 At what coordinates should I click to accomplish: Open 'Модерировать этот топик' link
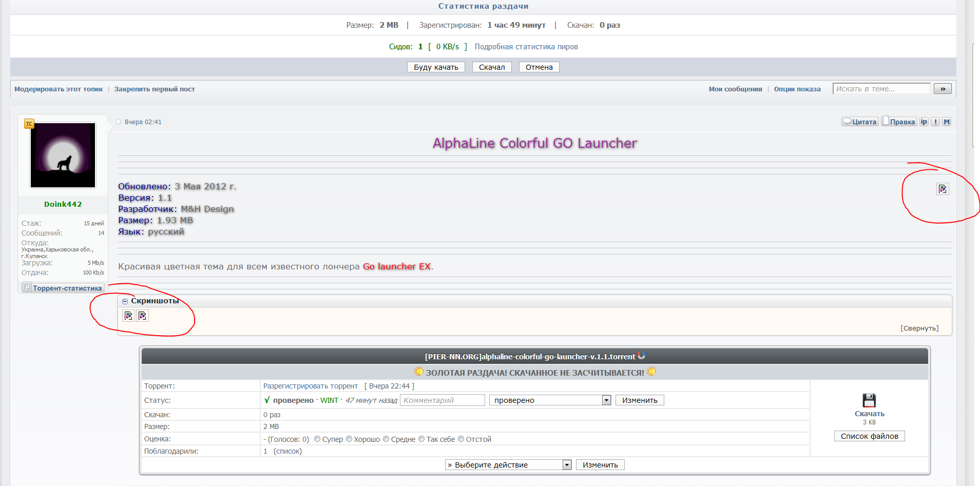pos(59,89)
